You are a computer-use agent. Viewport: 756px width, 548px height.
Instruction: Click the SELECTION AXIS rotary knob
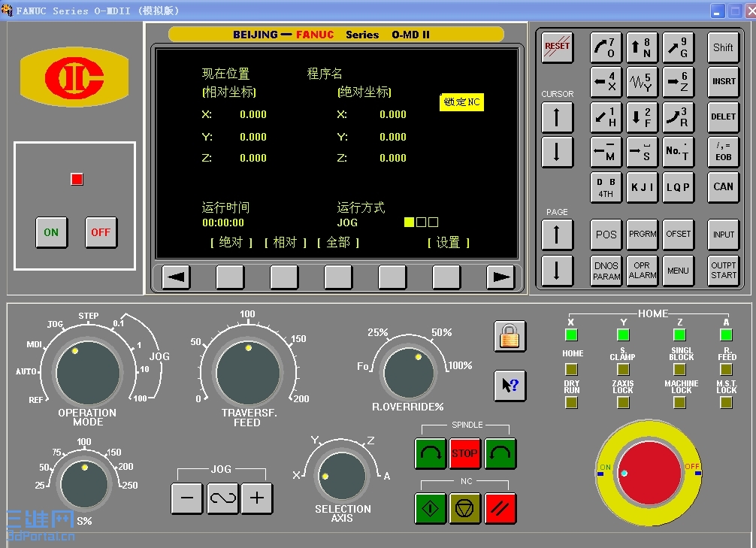342,477
